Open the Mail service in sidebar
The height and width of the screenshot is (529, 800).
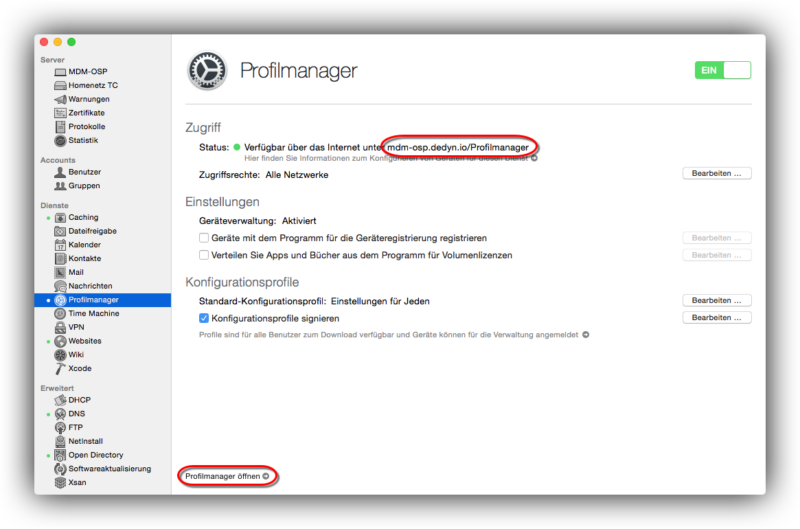[76, 272]
